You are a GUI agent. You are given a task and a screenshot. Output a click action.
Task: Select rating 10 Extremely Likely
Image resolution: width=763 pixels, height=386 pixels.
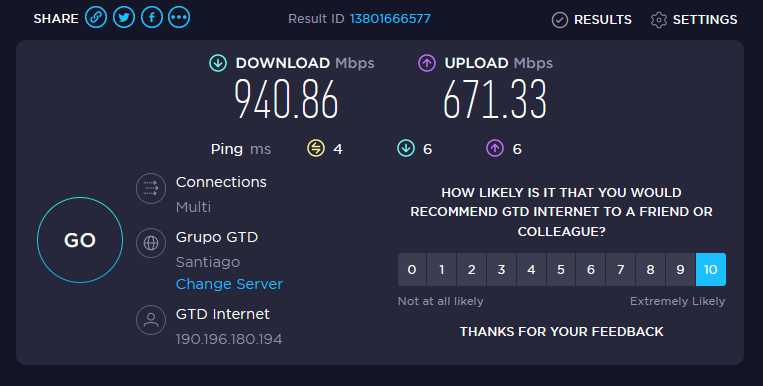710,269
